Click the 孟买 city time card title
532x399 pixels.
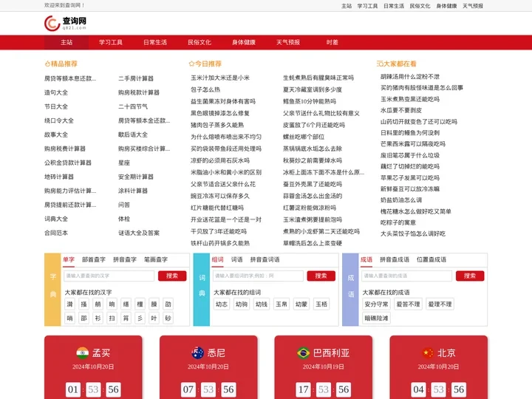(x=101, y=353)
